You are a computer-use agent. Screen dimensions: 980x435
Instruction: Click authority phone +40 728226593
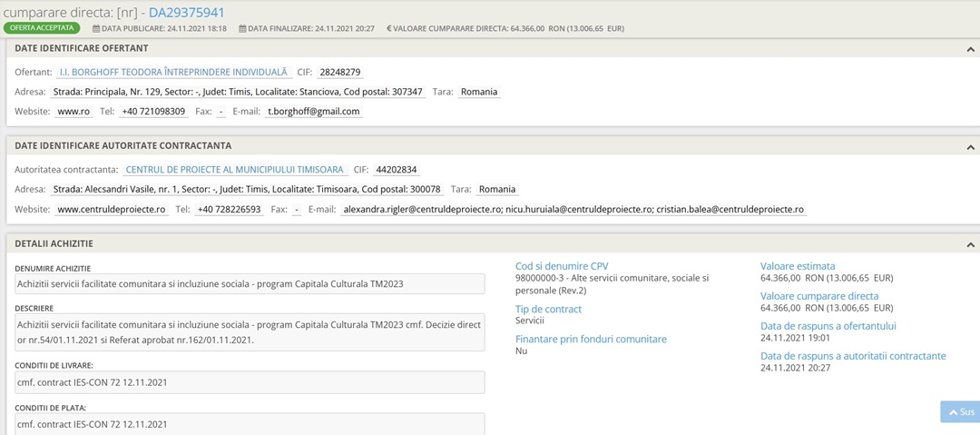tap(230, 210)
